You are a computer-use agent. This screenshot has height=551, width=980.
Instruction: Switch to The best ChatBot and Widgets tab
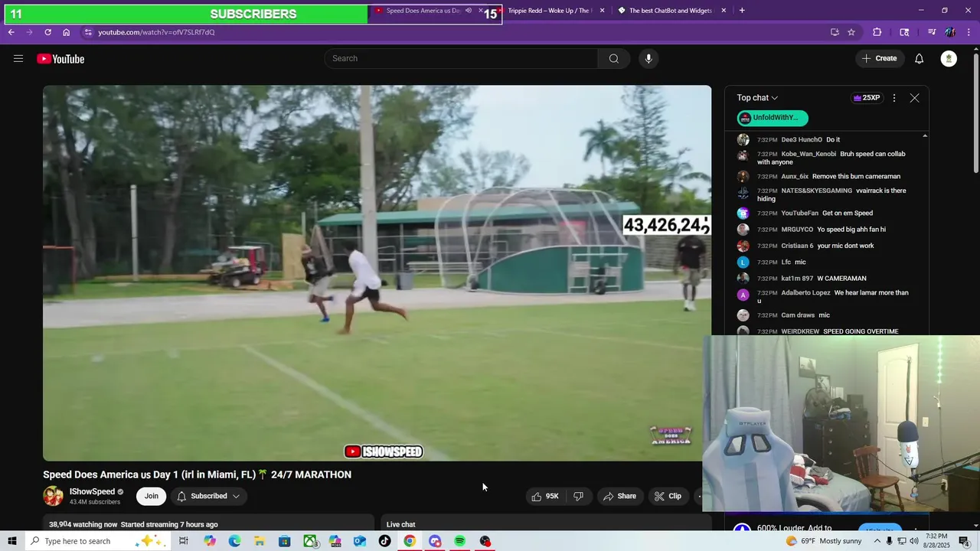[670, 11]
